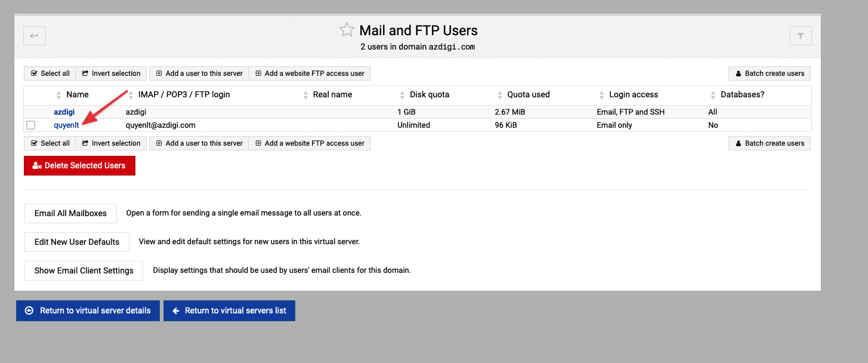868x363 pixels.
Task: Click top Add a user to this server
Action: [199, 73]
